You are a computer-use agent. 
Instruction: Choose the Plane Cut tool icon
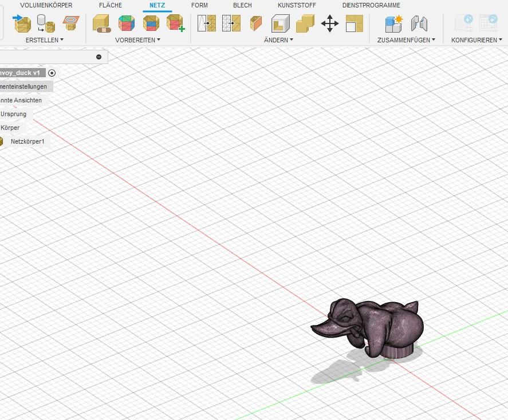pyautogui.click(x=256, y=23)
